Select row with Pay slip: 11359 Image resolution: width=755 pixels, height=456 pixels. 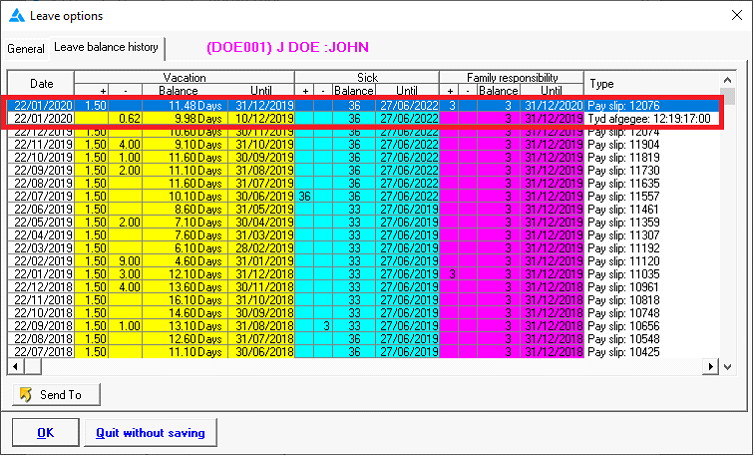364,222
